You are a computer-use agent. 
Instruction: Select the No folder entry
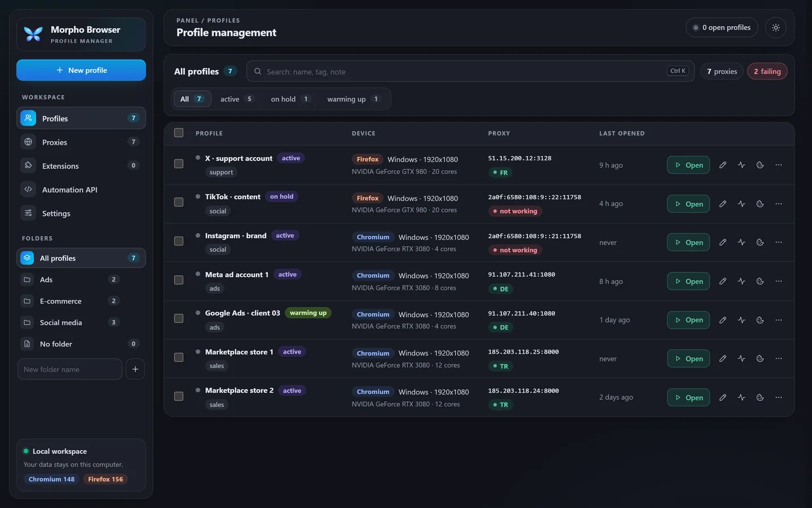[x=81, y=344]
